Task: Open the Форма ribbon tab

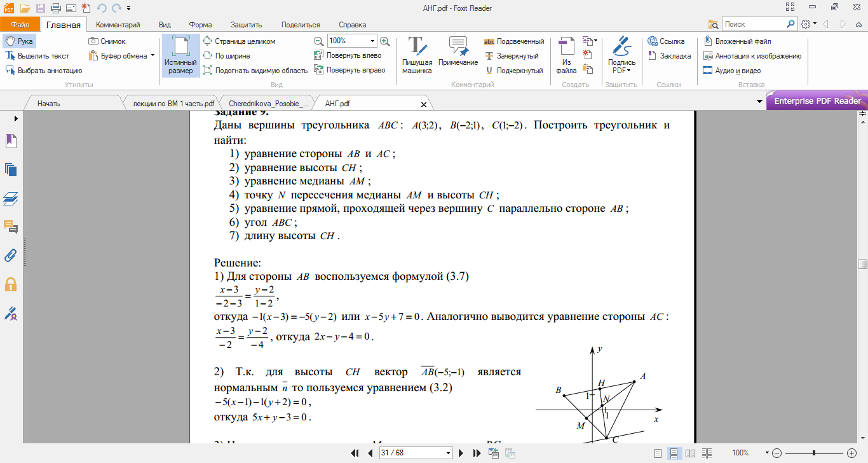Action: coord(200,25)
